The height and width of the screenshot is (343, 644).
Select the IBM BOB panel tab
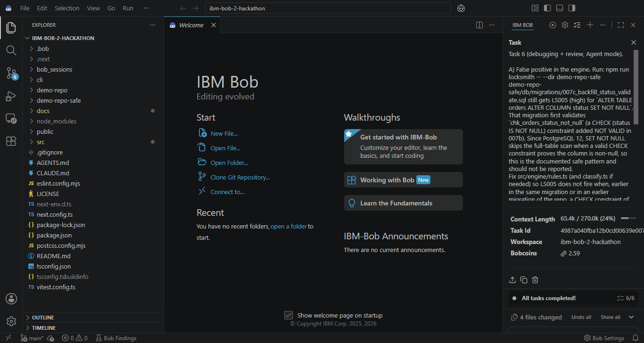point(522,25)
